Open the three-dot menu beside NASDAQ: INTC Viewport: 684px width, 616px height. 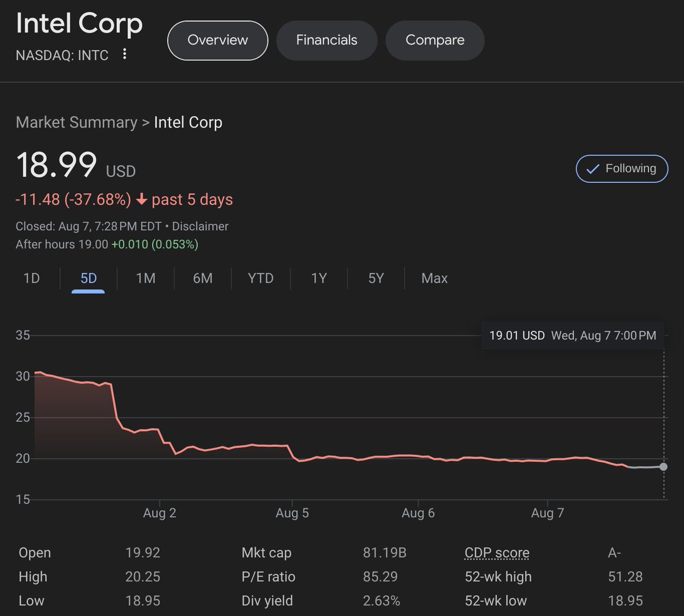tap(125, 55)
